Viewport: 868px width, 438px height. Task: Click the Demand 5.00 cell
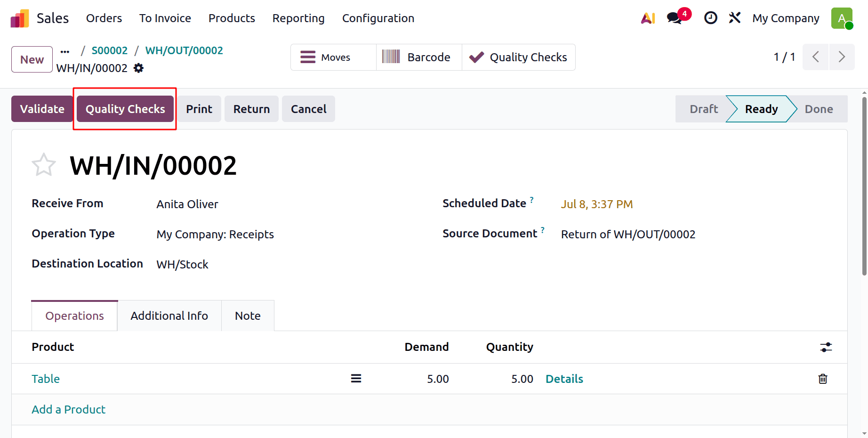[438, 379]
